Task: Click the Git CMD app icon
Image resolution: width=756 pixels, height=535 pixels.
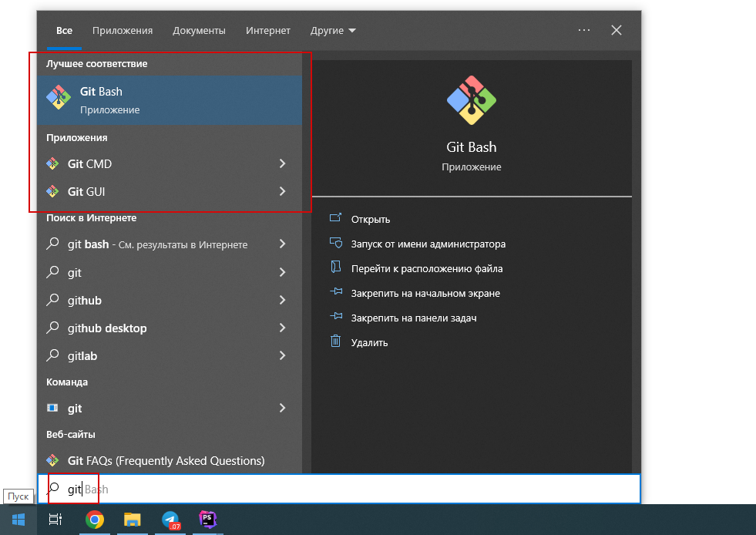Action: coord(52,164)
